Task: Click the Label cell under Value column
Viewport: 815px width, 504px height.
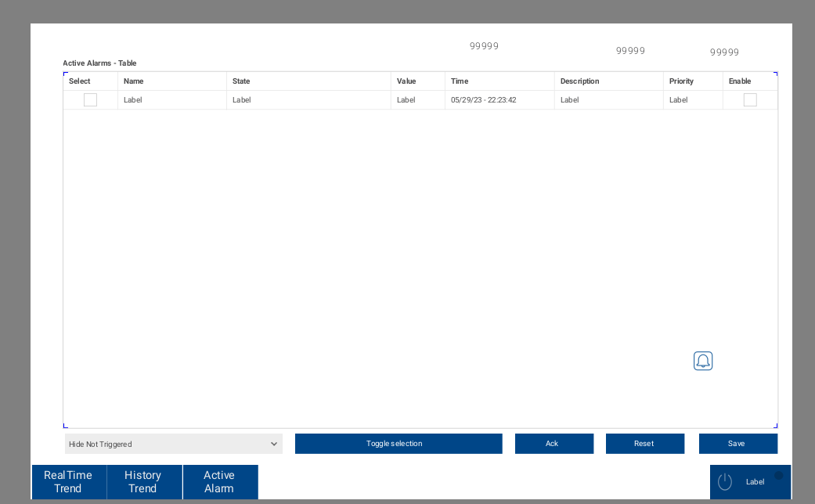Action: coord(418,99)
